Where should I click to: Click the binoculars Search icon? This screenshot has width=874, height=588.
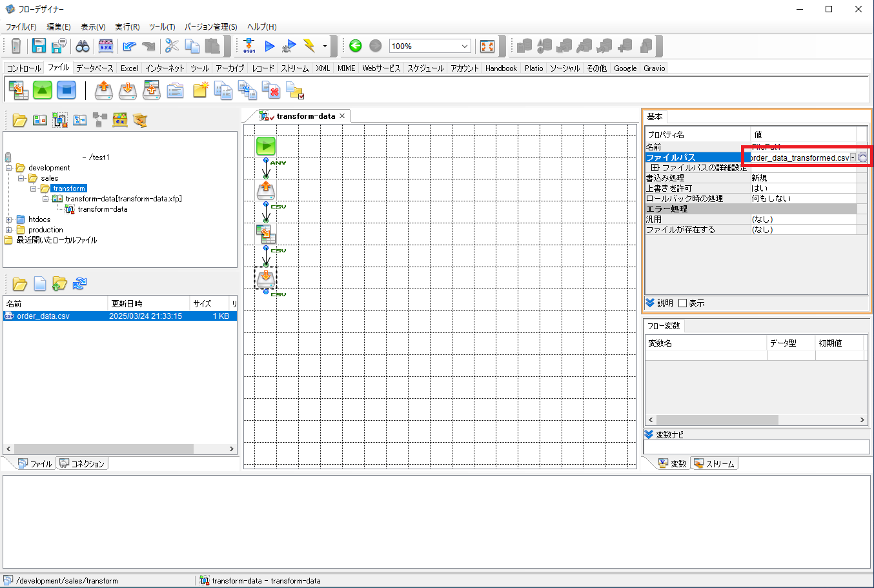tap(83, 46)
